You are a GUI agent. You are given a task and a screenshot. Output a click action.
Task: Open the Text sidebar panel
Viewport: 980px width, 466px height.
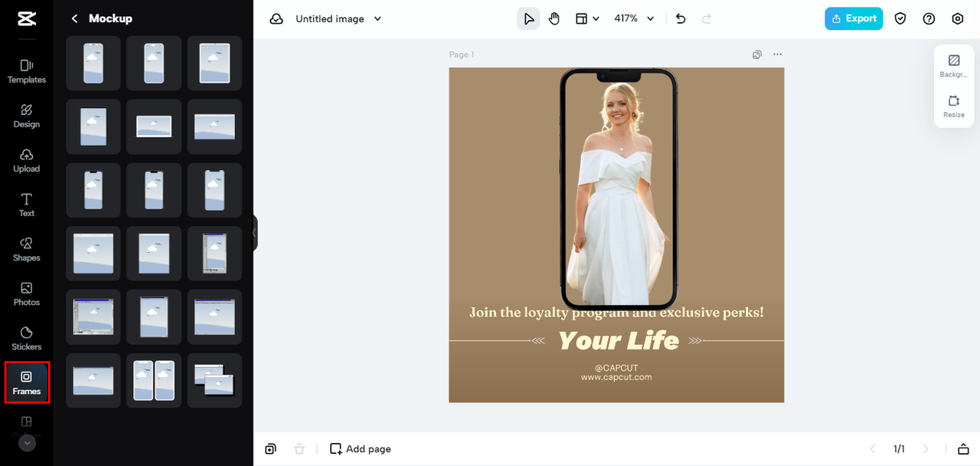27,205
